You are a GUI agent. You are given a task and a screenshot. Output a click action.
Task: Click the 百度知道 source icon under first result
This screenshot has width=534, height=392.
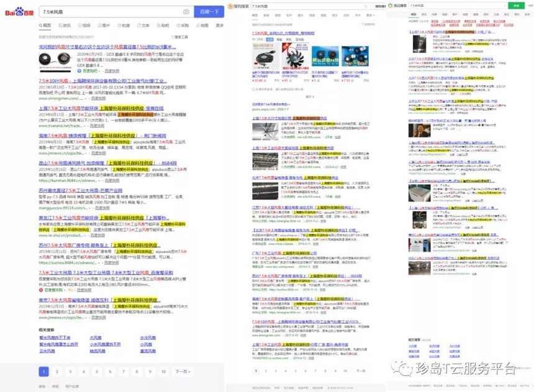pos(79,71)
